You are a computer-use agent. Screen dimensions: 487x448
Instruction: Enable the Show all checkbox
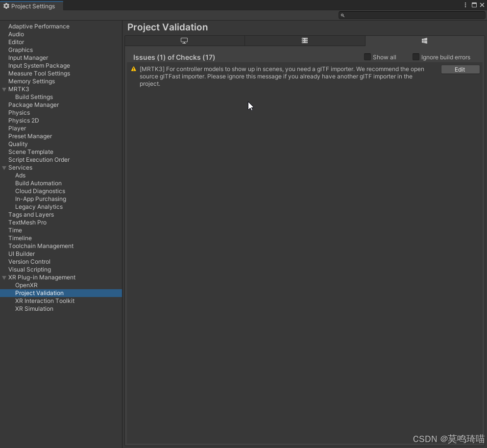click(x=367, y=57)
